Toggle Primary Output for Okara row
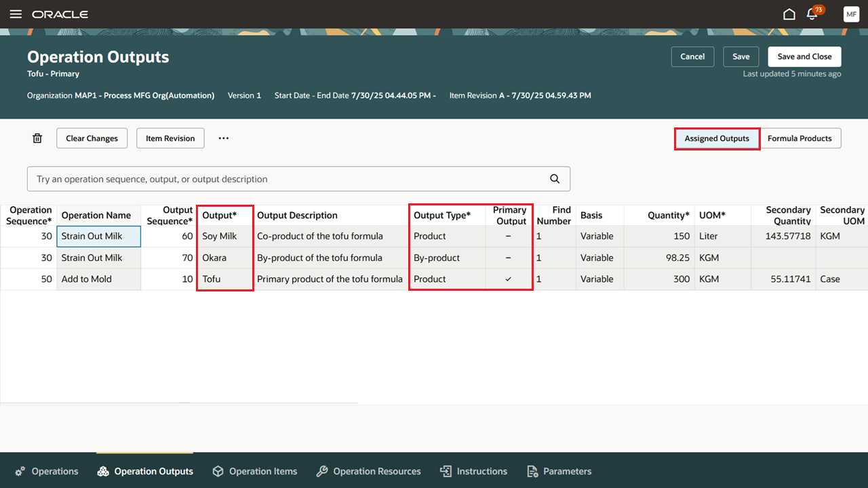 tap(509, 258)
